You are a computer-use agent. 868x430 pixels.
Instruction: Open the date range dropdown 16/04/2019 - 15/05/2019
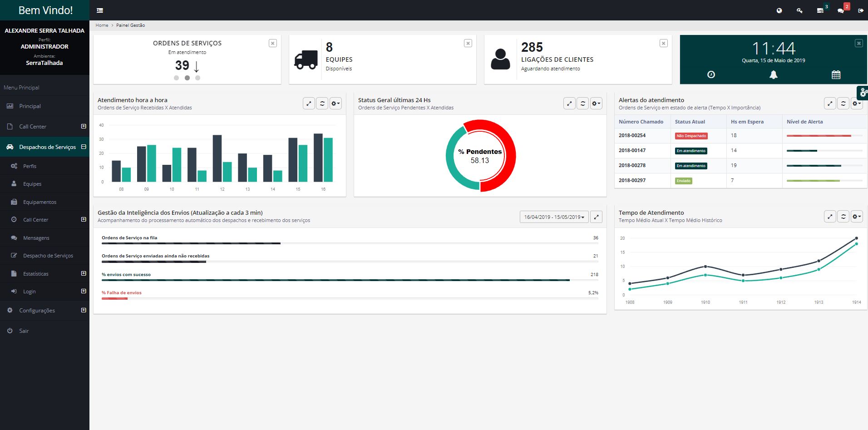[x=554, y=217]
